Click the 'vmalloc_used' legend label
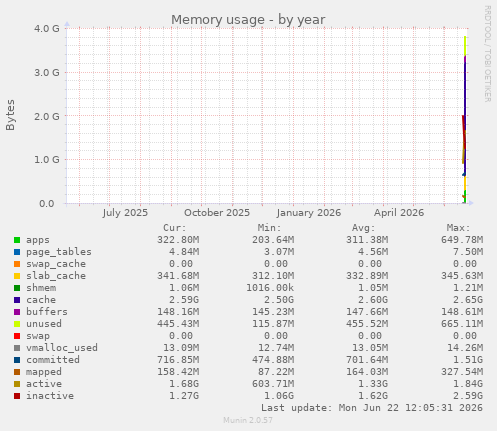497x431 pixels. 62,348
